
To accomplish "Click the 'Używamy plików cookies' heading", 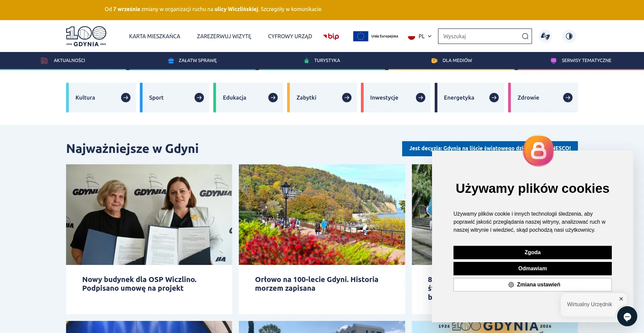I will [x=533, y=188].
